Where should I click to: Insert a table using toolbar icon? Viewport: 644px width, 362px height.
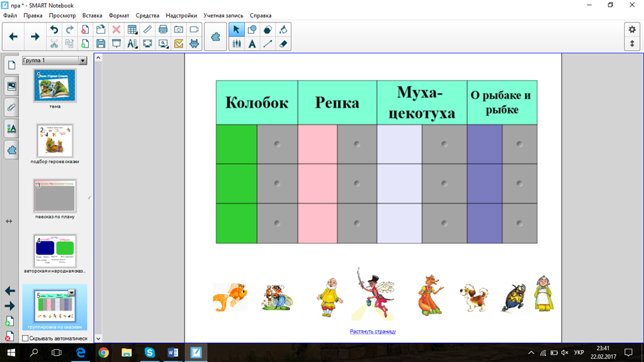pyautogui.click(x=132, y=30)
